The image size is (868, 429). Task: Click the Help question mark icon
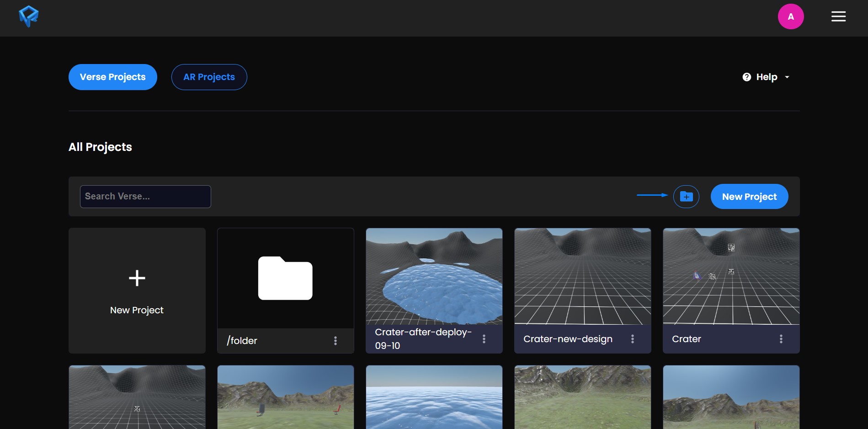pyautogui.click(x=747, y=77)
